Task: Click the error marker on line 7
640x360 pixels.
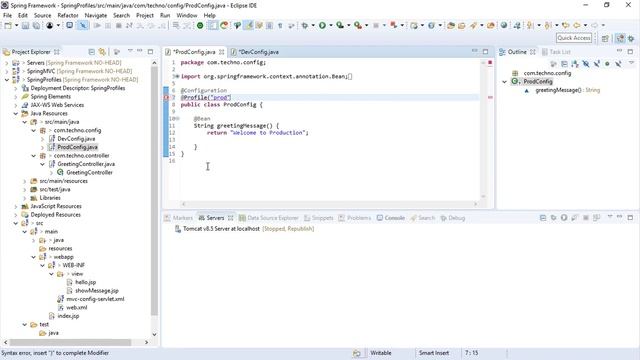Action: click(x=166, y=98)
